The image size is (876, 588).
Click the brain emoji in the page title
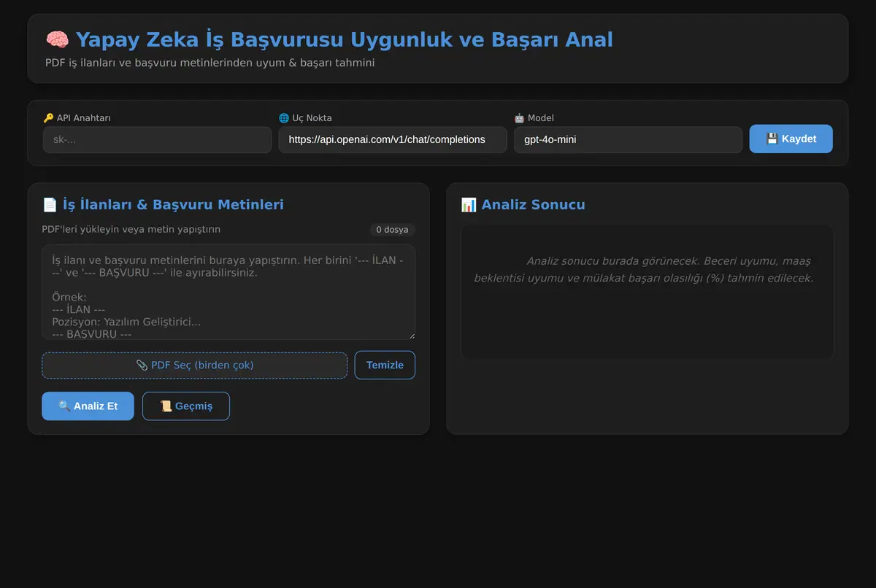coord(57,39)
